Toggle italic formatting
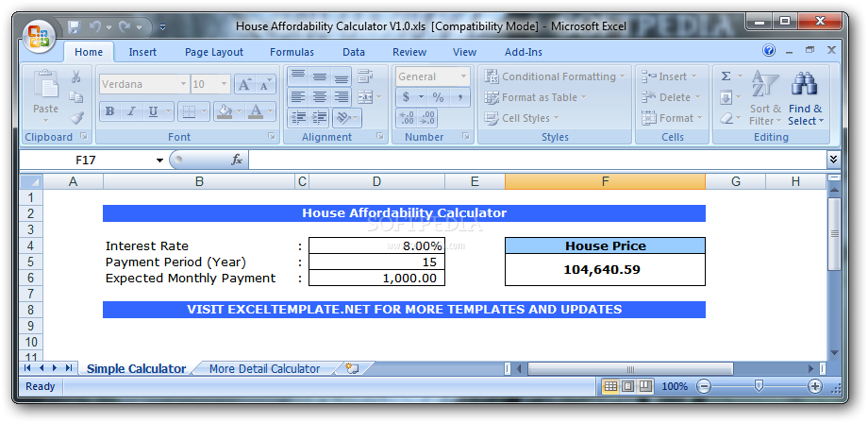Screen dimensions: 868x423 (x=131, y=111)
